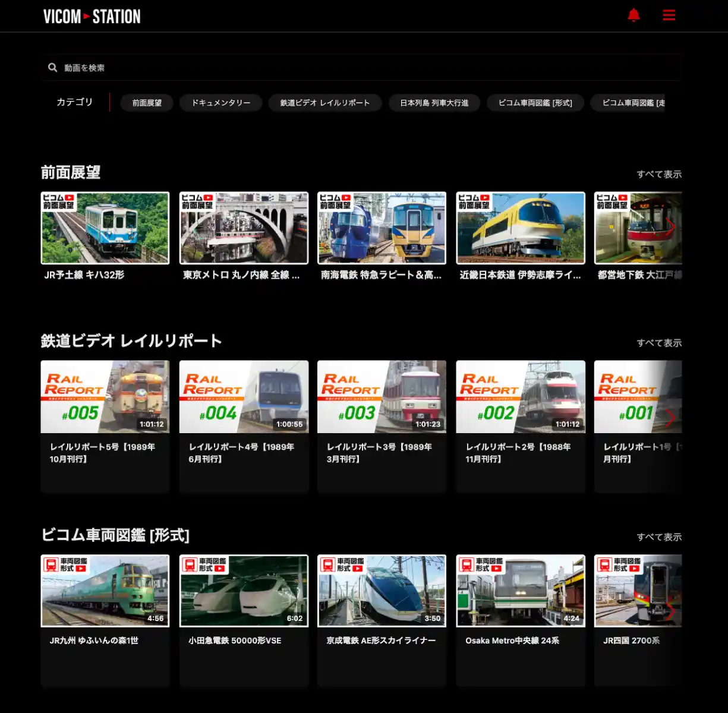This screenshot has height=713, width=728.
Task: Filter by 鉄道ビデオ レイルリポート category
Action: (x=324, y=103)
